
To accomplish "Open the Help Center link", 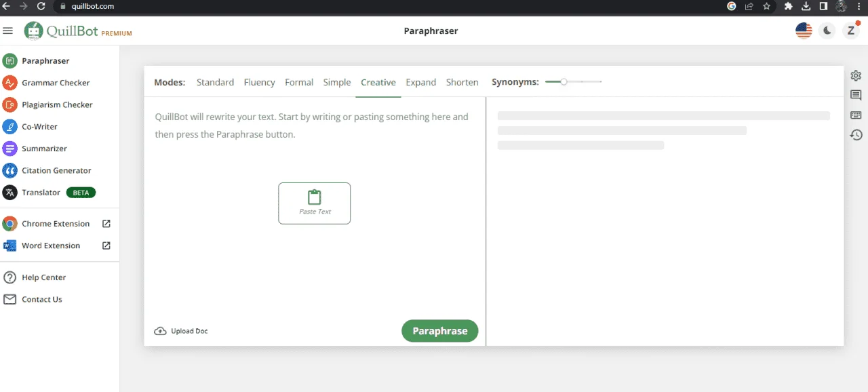I will point(43,277).
